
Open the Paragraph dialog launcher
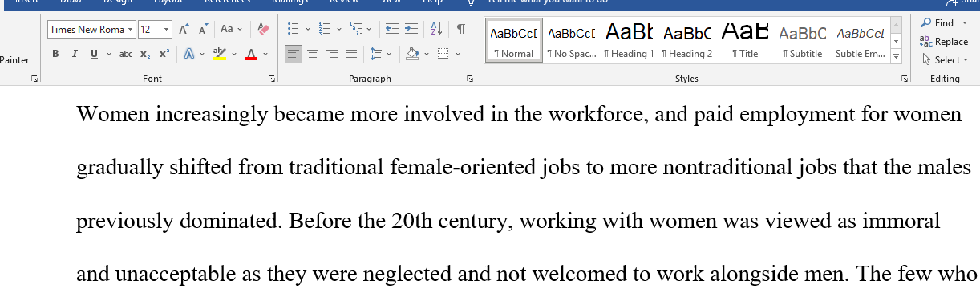470,79
